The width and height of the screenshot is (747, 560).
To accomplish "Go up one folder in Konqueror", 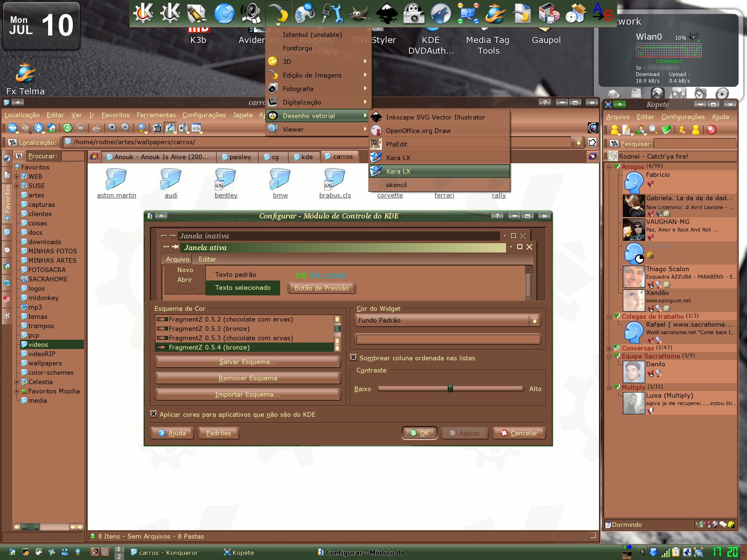I will (x=39, y=127).
